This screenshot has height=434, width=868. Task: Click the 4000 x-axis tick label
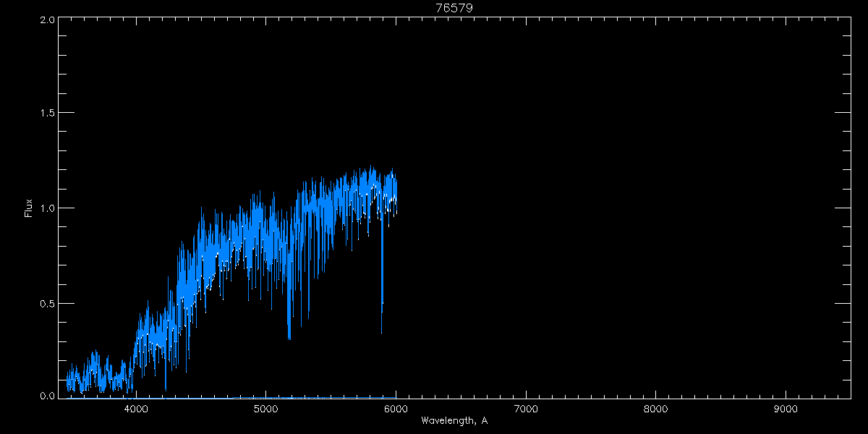pos(136,409)
